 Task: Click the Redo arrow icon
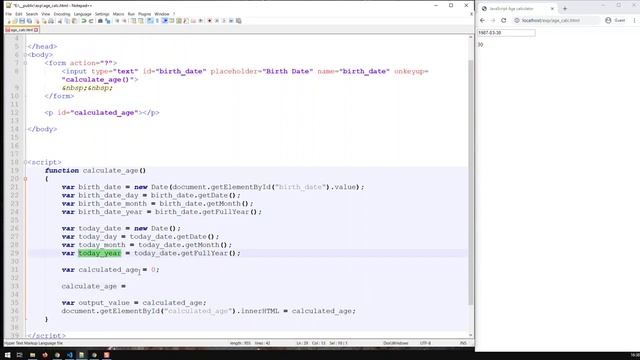click(x=91, y=21)
